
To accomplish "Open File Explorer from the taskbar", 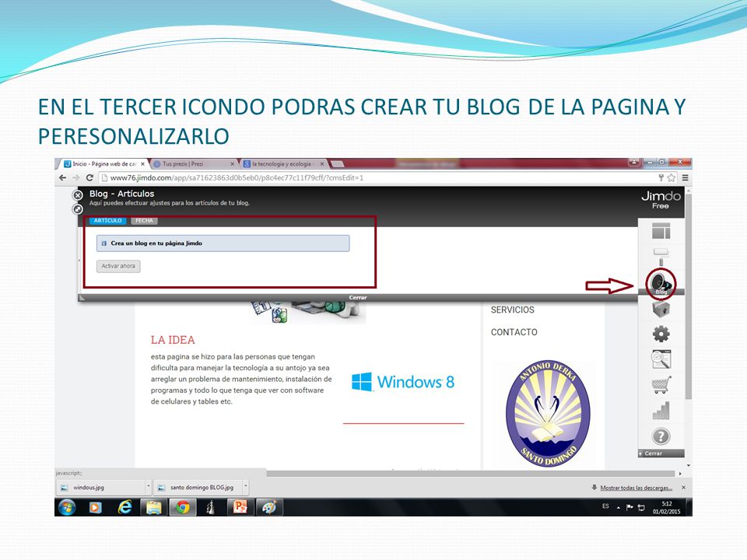I will click(x=153, y=508).
